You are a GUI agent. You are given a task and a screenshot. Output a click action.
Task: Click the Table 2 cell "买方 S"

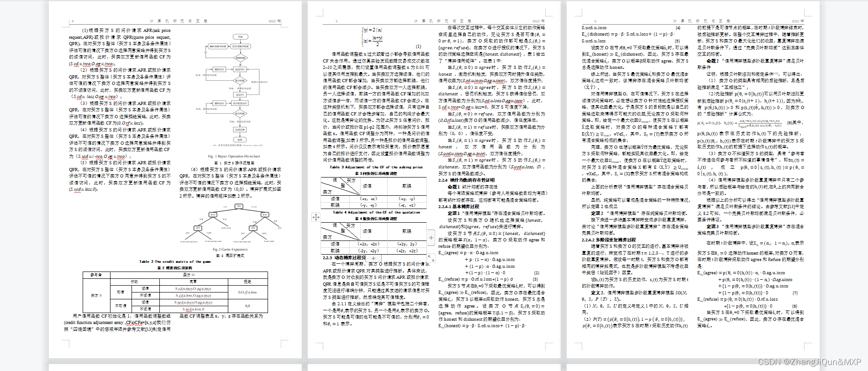point(96,295)
